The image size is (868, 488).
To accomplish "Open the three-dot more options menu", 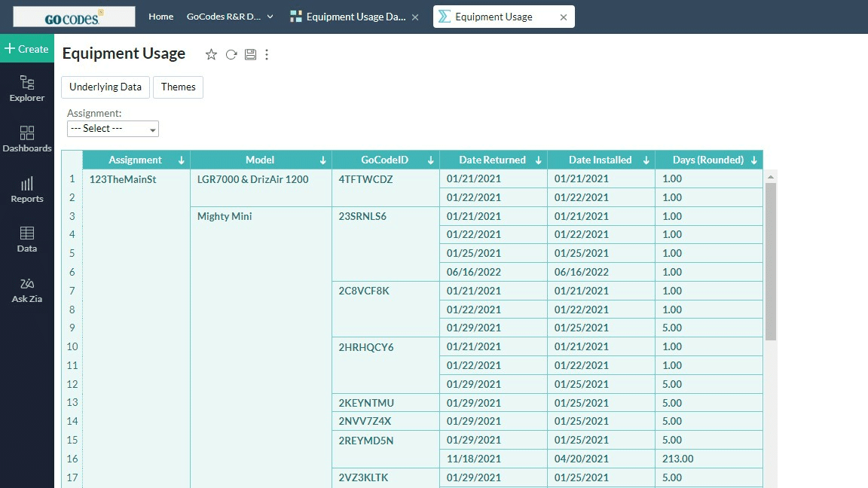I will [x=267, y=54].
